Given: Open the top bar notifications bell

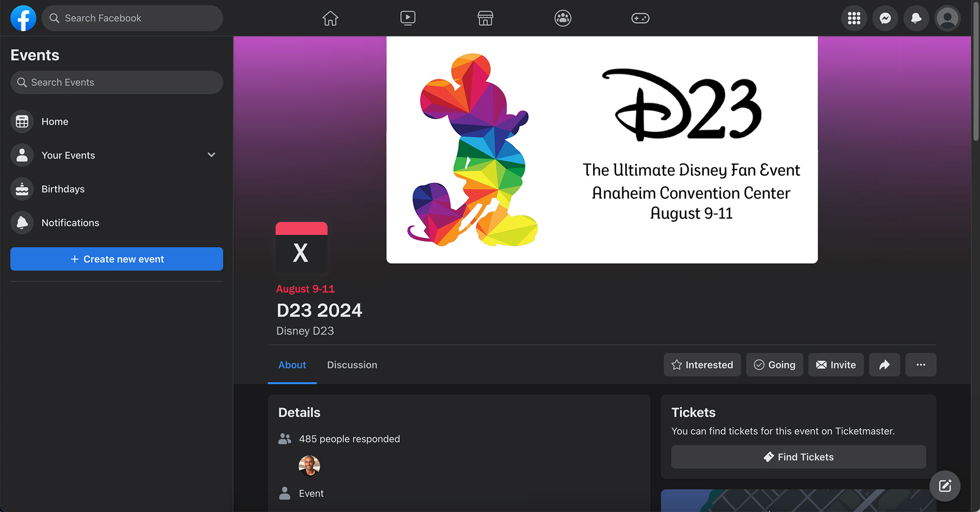Looking at the screenshot, I should (x=916, y=18).
